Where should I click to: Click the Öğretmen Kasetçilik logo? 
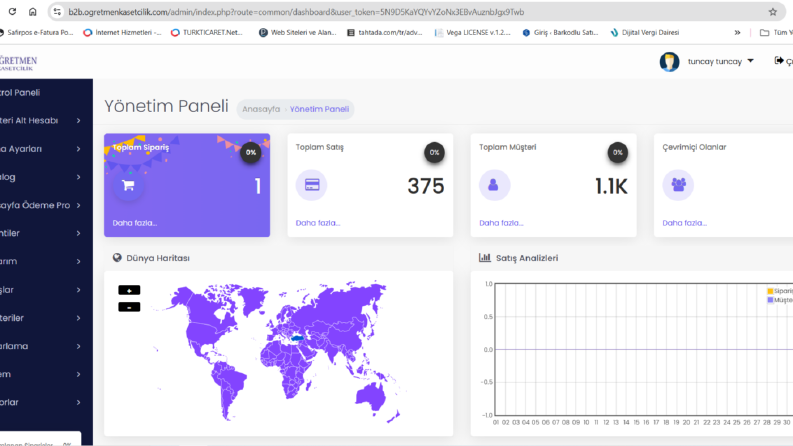tap(18, 63)
